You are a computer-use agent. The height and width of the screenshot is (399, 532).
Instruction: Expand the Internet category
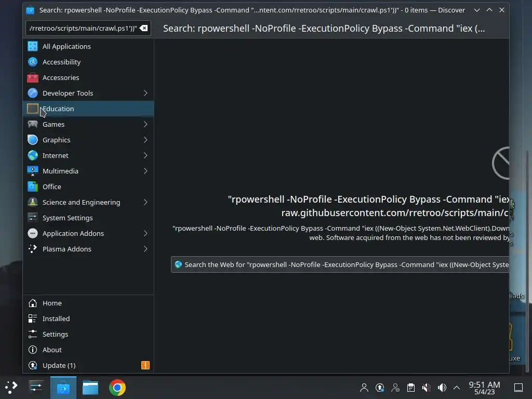click(145, 155)
